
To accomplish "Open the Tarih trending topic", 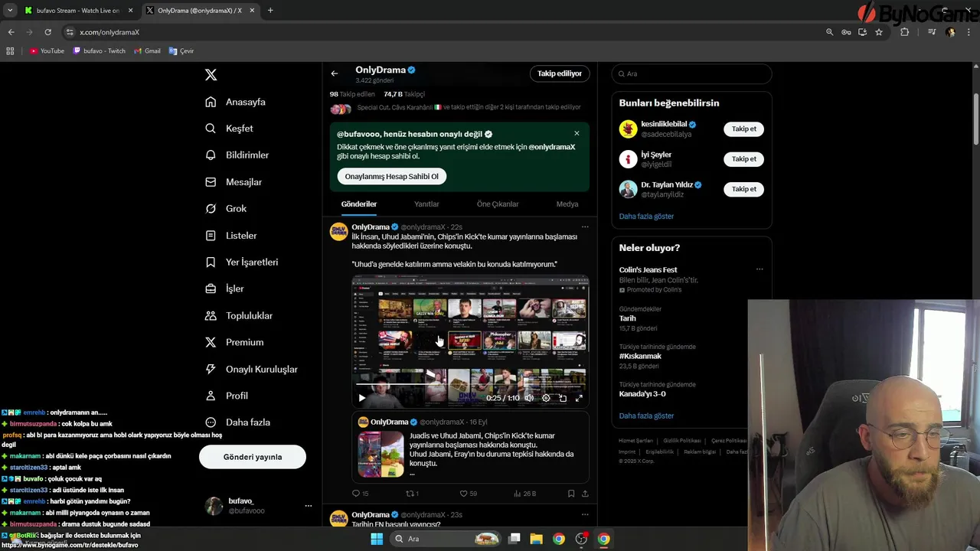I will click(x=627, y=318).
